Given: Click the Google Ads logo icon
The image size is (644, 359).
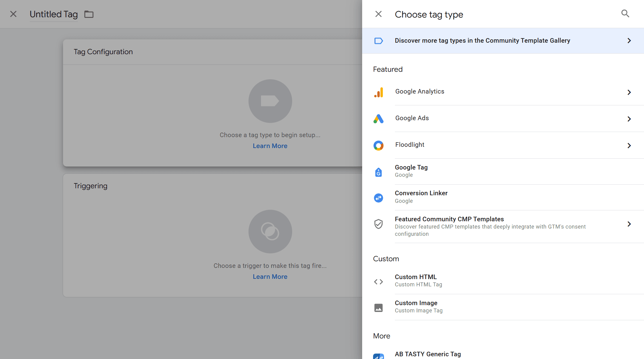Looking at the screenshot, I should click(x=379, y=119).
